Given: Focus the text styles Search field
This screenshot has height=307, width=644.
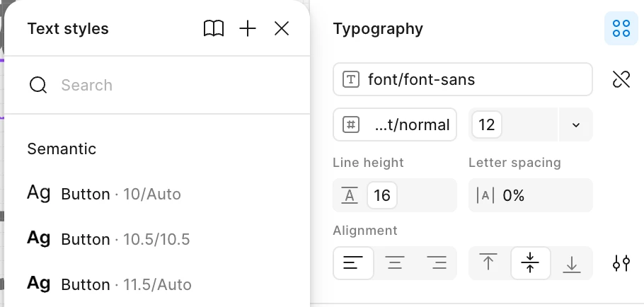Looking at the screenshot, I should (157, 85).
